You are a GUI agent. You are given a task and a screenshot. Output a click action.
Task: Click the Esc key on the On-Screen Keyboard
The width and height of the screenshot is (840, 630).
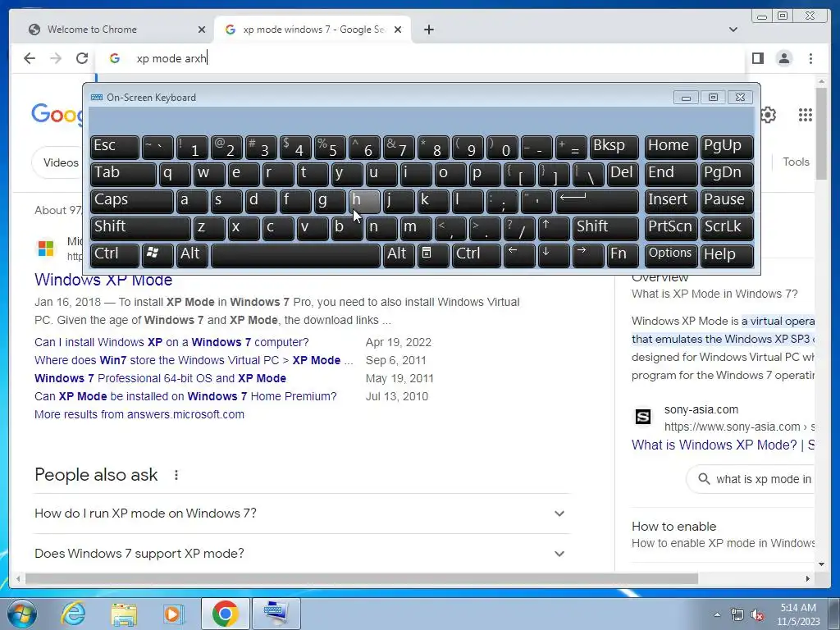click(x=115, y=147)
